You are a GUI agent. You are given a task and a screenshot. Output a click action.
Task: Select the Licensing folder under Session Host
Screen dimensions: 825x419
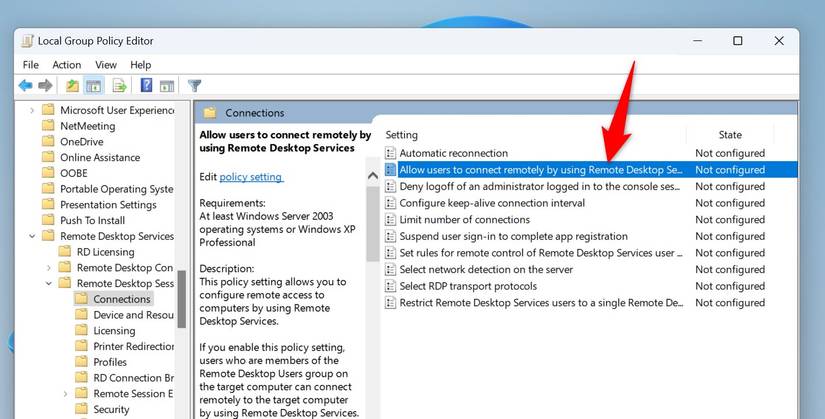pos(114,331)
